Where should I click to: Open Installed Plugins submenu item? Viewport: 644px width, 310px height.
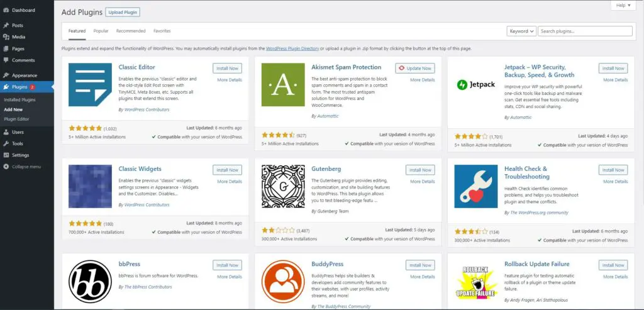coord(19,100)
